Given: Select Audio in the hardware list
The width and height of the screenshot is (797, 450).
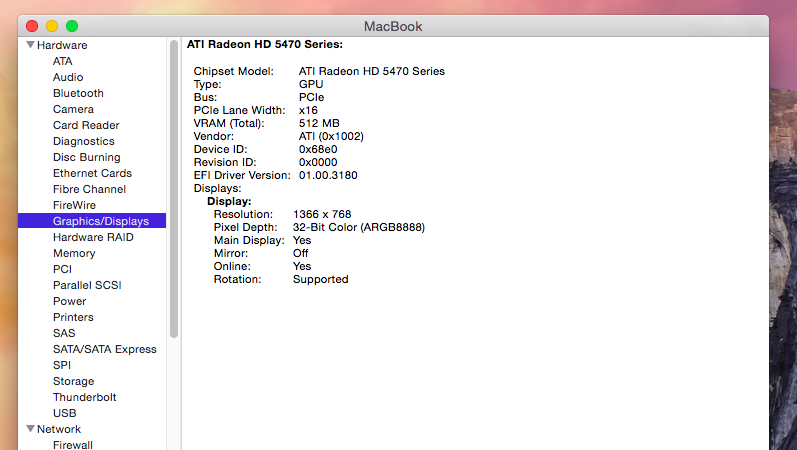Looking at the screenshot, I should pyautogui.click(x=68, y=77).
